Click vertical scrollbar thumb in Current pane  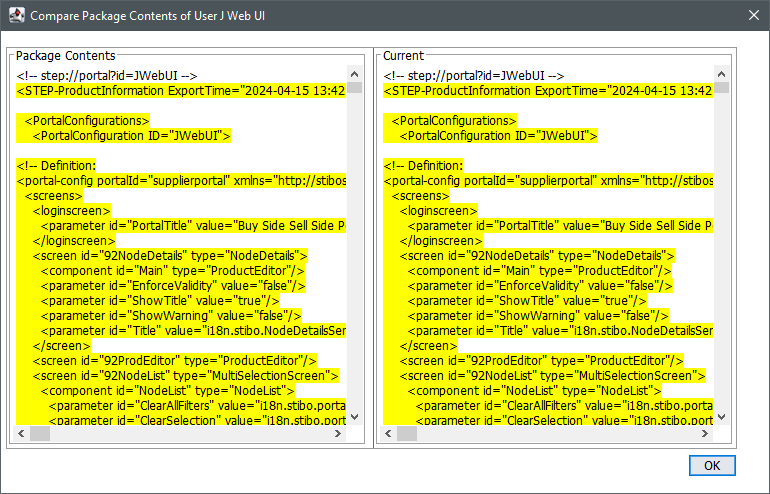click(721, 87)
